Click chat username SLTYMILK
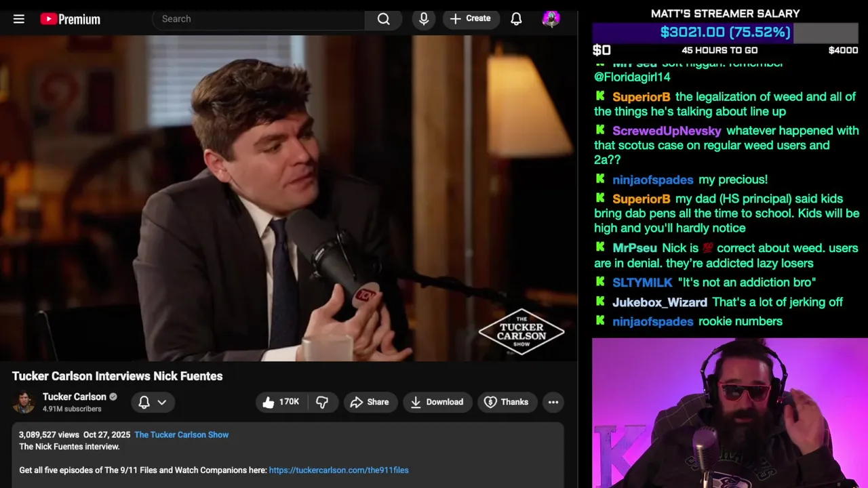The height and width of the screenshot is (488, 868). click(x=642, y=283)
